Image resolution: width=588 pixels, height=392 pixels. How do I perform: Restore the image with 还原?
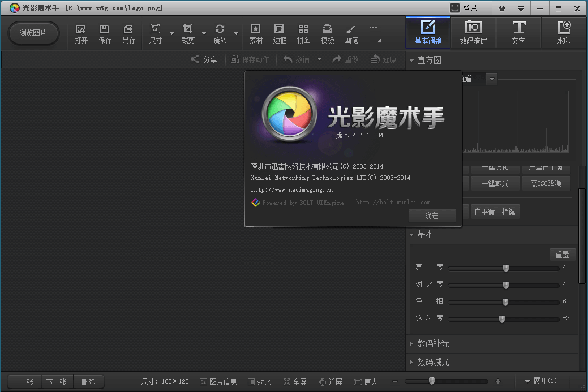pyautogui.click(x=384, y=59)
